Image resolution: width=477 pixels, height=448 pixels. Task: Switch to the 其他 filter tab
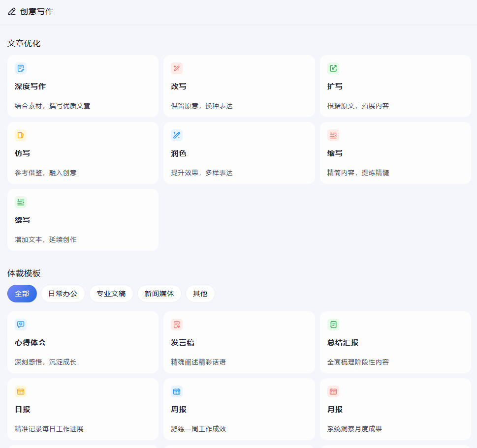[200, 294]
